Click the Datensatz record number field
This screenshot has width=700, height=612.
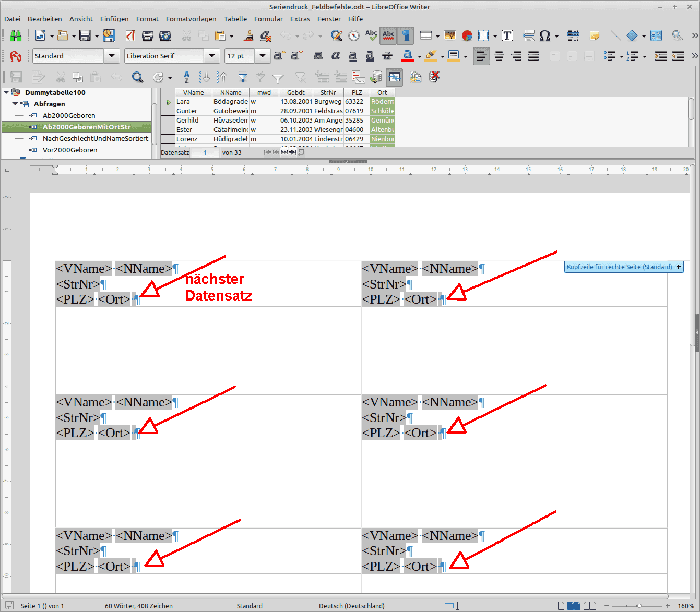tap(205, 153)
